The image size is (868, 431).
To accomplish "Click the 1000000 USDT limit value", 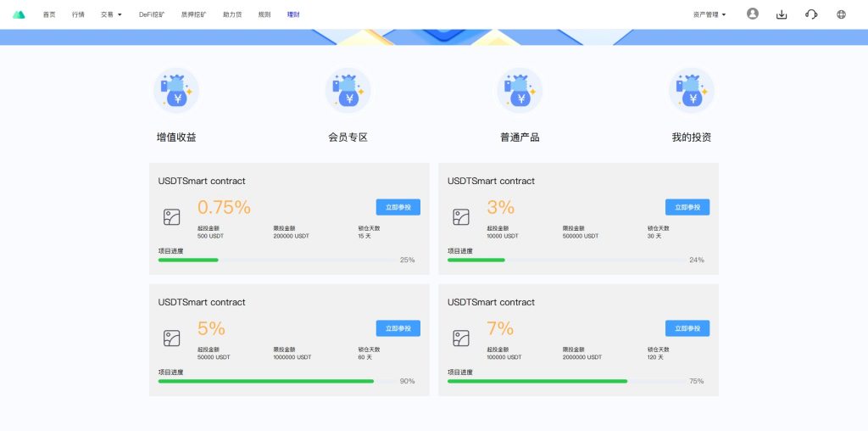I will click(292, 357).
